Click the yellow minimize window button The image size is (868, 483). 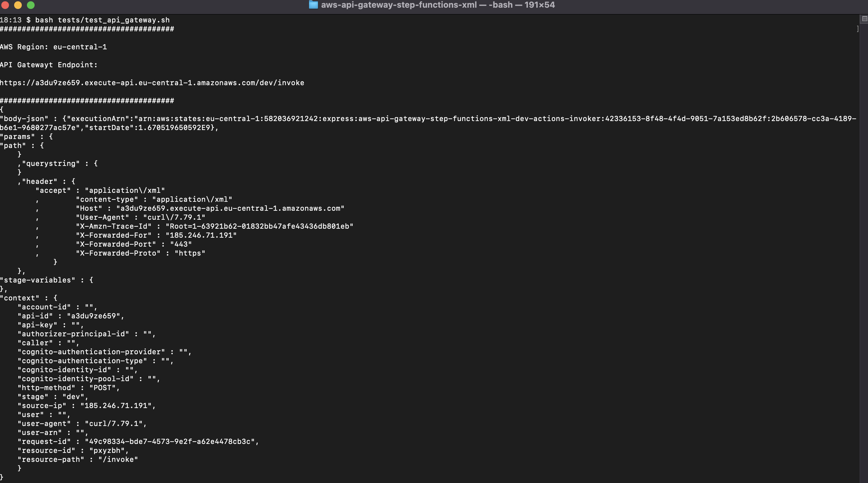pyautogui.click(x=18, y=5)
